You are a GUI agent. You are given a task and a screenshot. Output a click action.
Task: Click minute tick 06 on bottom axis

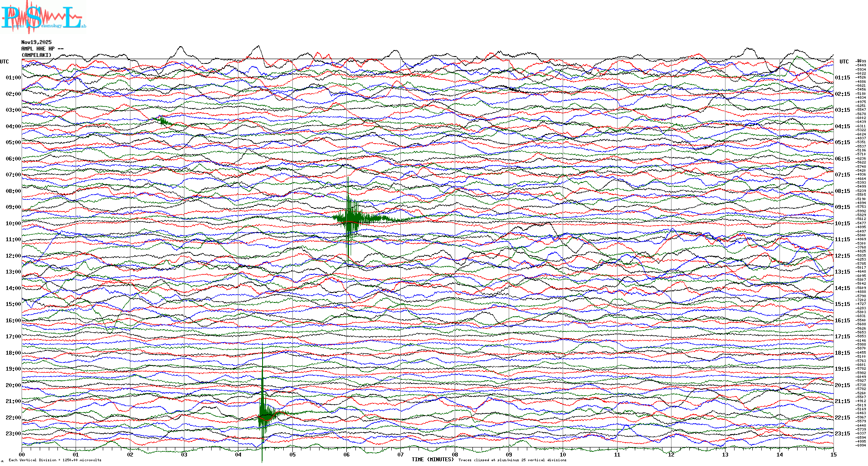click(347, 454)
